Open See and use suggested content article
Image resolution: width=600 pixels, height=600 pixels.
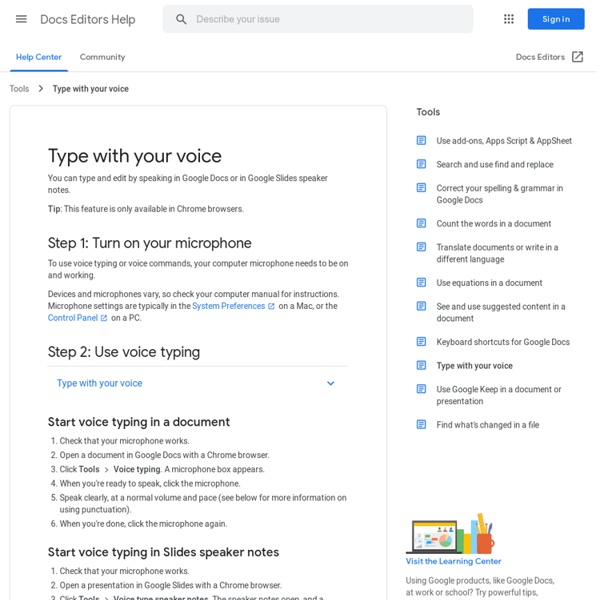click(501, 312)
